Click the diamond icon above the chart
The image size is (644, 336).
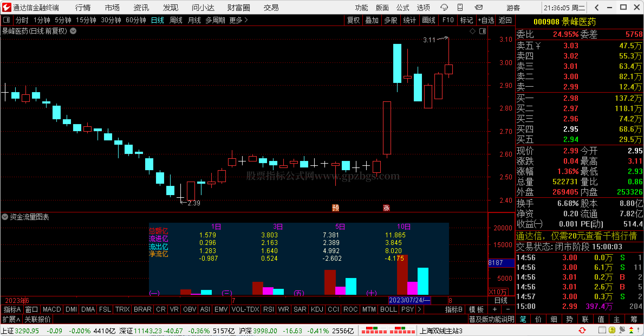(x=473, y=31)
